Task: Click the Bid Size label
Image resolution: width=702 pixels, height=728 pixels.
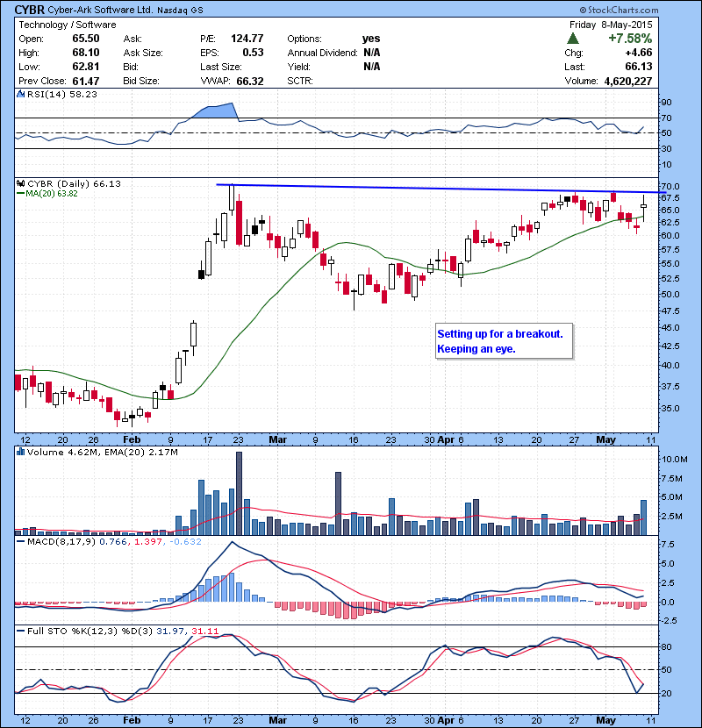Action: [141, 81]
